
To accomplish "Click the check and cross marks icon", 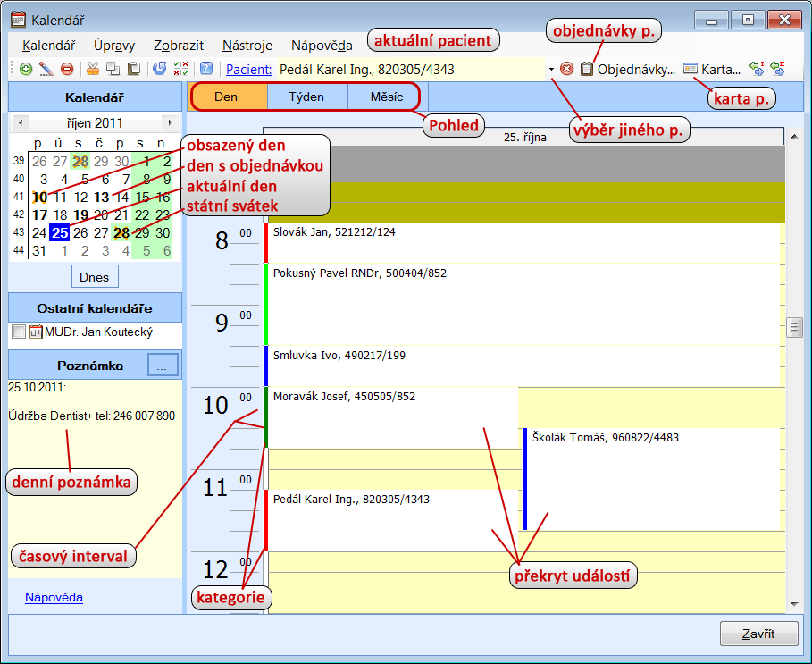I will click(x=180, y=69).
